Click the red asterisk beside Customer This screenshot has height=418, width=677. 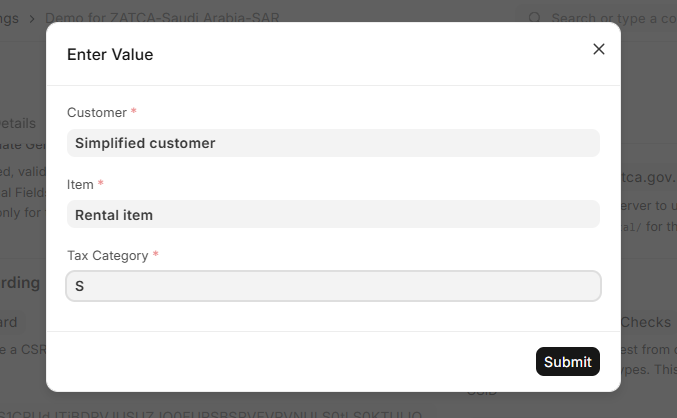(134, 113)
